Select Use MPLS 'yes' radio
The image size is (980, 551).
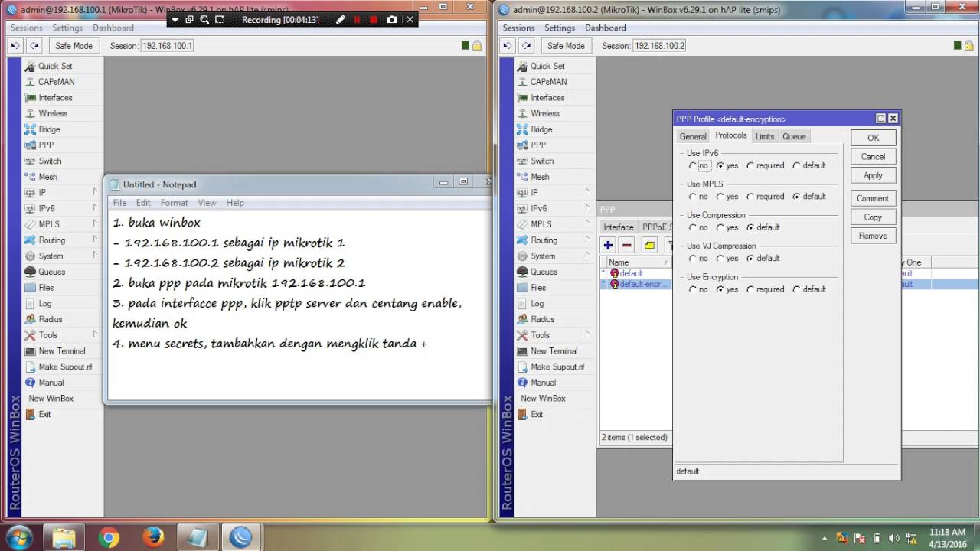click(720, 197)
